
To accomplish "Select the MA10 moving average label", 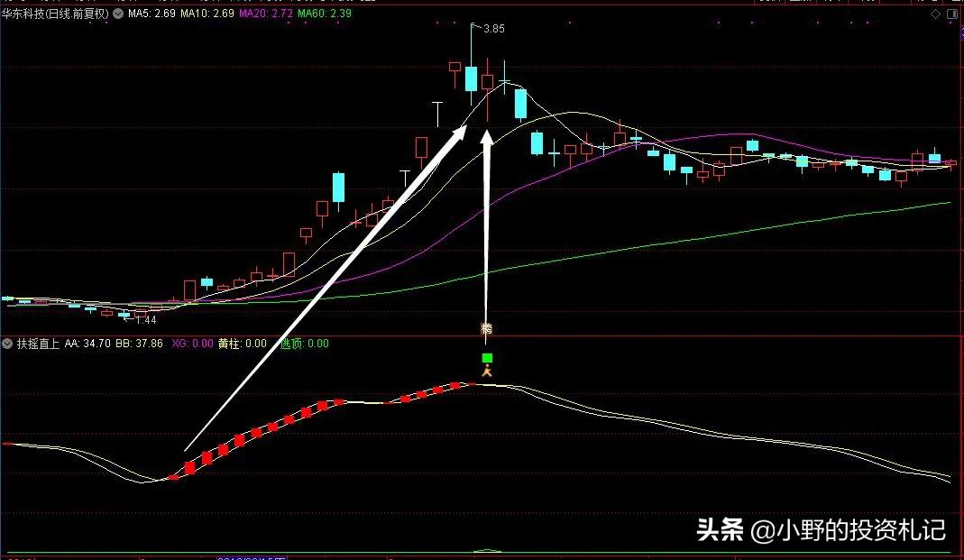I will click(x=207, y=14).
